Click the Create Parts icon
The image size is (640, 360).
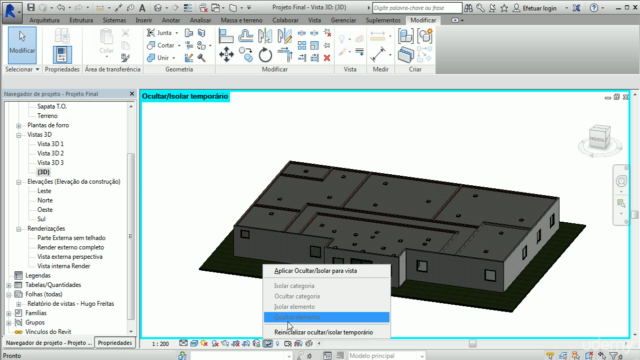tap(406, 55)
